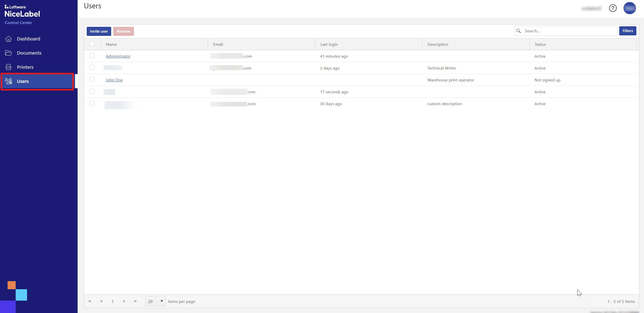Open the John Doe user link
The image size is (644, 313).
pos(114,80)
